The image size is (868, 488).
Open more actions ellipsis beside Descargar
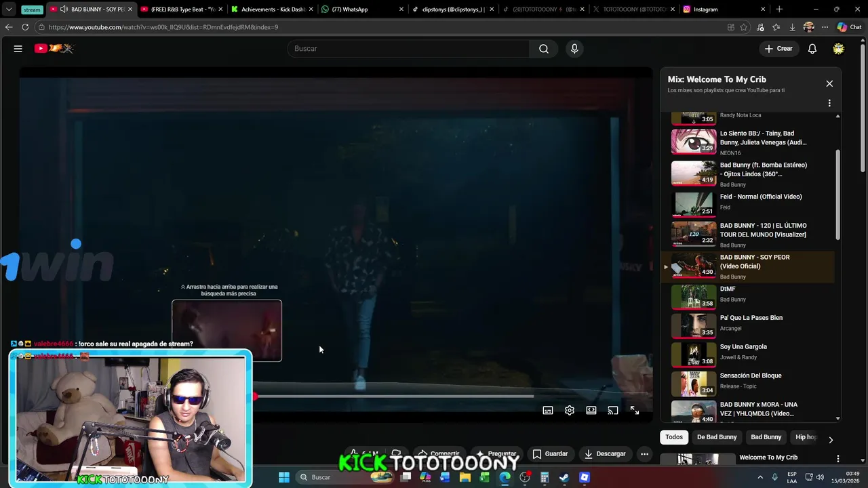645,453
